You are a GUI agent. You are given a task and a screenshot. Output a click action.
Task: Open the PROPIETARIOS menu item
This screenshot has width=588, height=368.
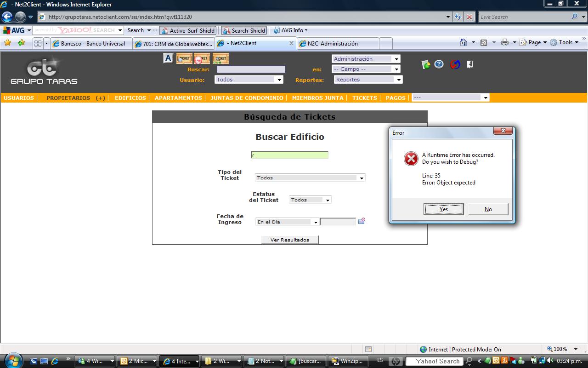tap(68, 98)
